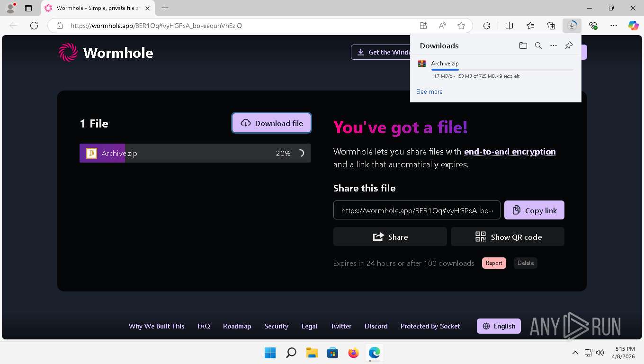Open Microsoft Store from taskbar

coord(332,353)
